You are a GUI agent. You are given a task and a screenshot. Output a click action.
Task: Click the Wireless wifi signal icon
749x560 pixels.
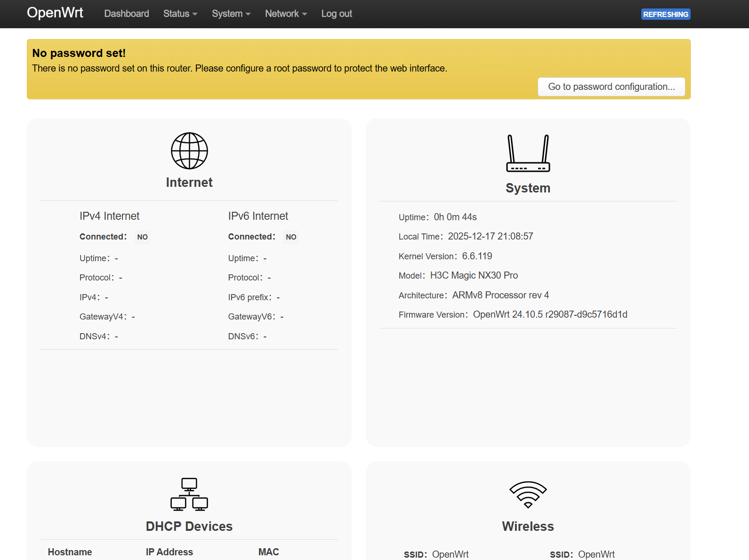pos(528,494)
